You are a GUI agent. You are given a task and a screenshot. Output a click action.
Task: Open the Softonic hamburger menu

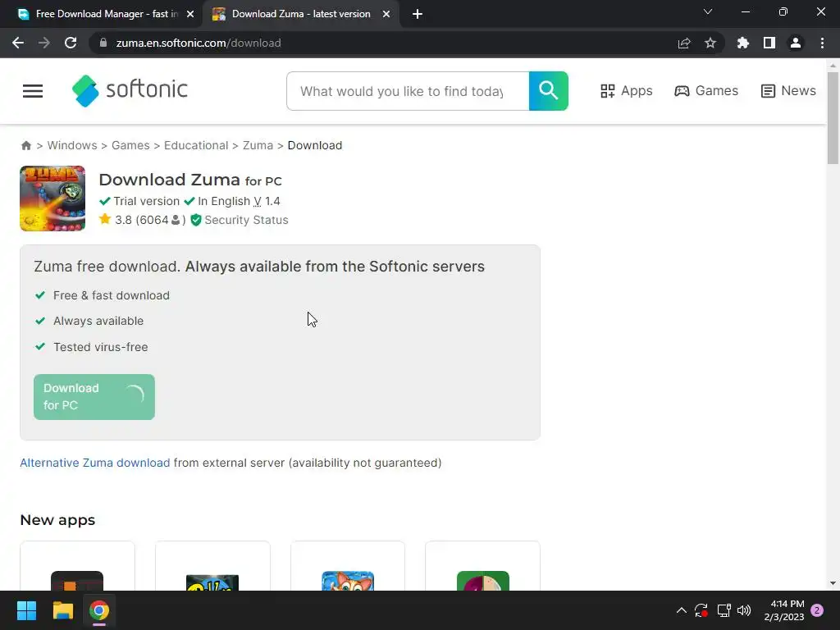tap(33, 91)
